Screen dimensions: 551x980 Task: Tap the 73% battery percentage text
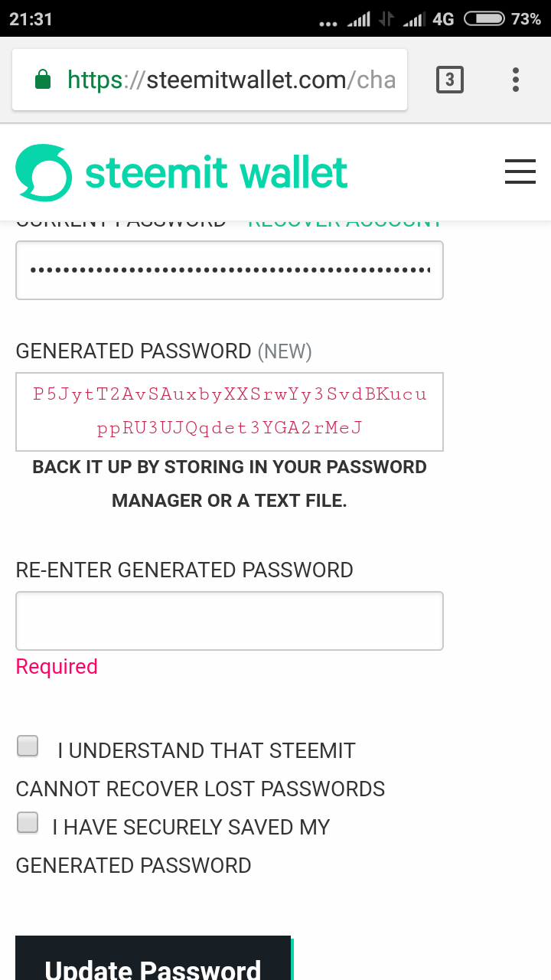pos(526,19)
